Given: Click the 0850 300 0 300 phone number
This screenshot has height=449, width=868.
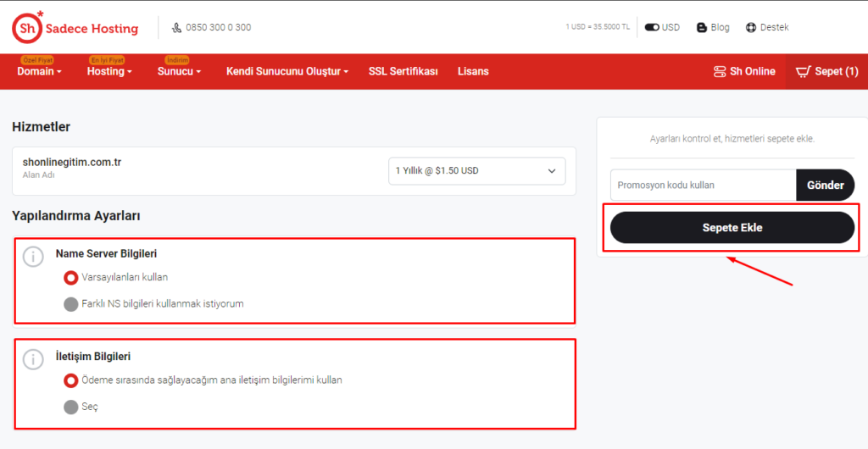Looking at the screenshot, I should tap(218, 27).
